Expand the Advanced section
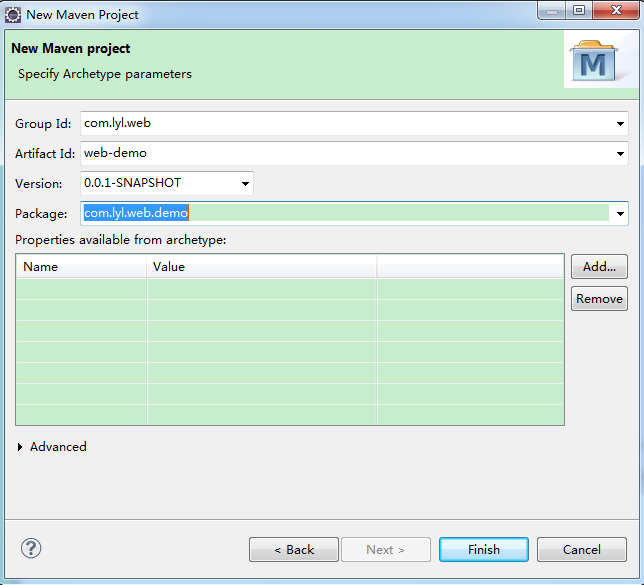The image size is (644, 585). click(x=20, y=447)
